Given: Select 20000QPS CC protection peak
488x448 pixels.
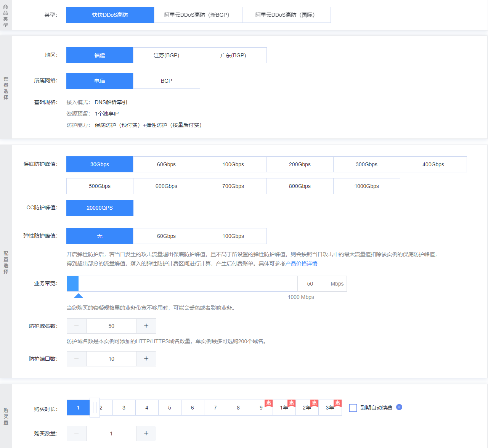Looking at the screenshot, I should pyautogui.click(x=100, y=208).
